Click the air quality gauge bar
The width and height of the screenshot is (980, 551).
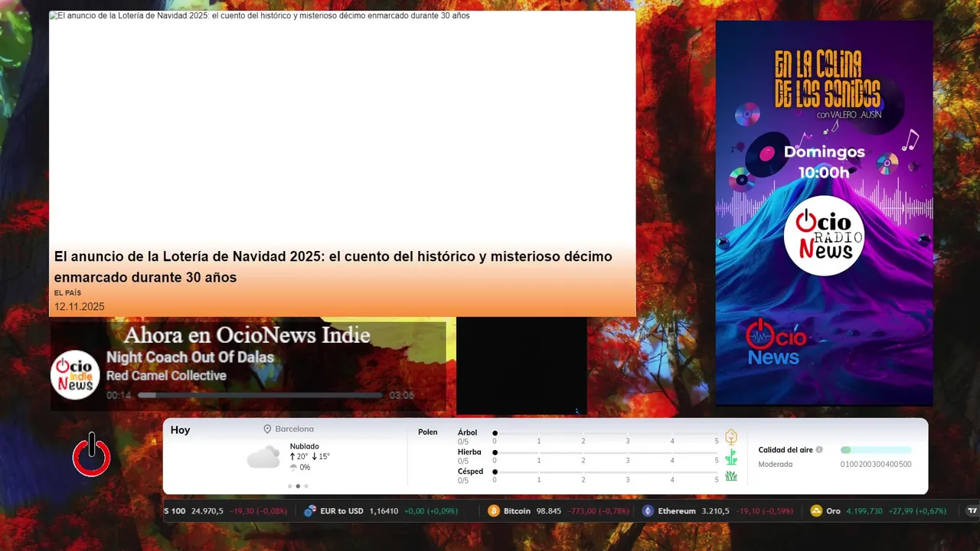coord(876,450)
